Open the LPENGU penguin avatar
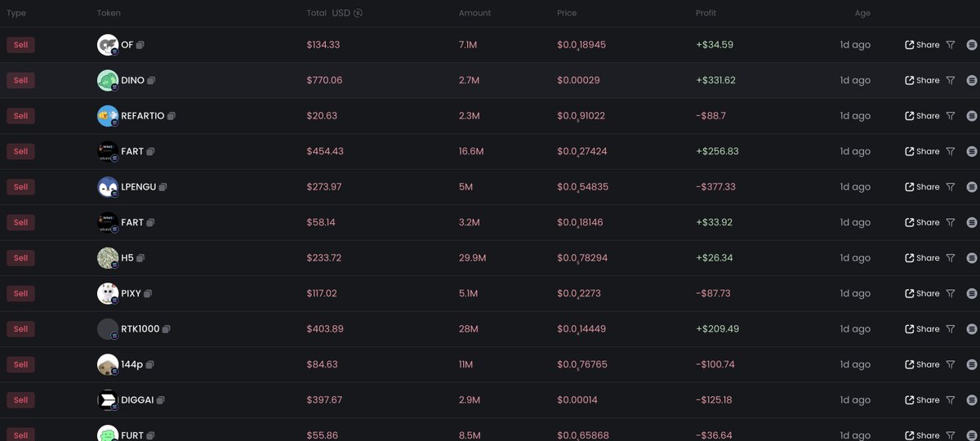 (108, 187)
